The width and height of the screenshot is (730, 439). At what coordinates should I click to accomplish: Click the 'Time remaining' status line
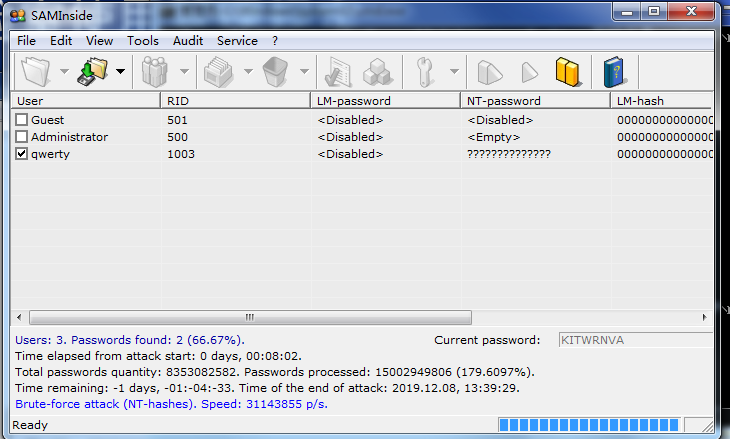(267, 388)
